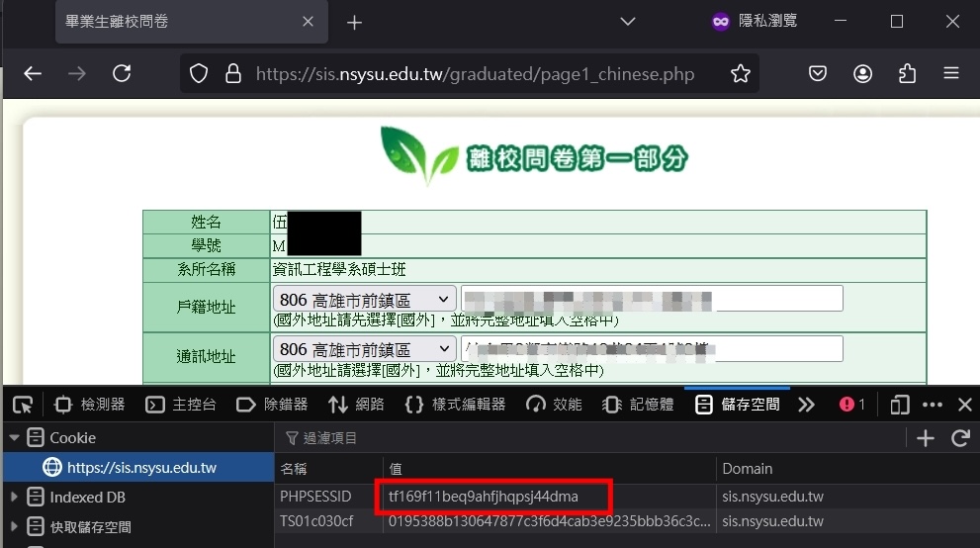The image size is (980, 548).
Task: Open the list all tabs chevron
Action: pyautogui.click(x=628, y=21)
